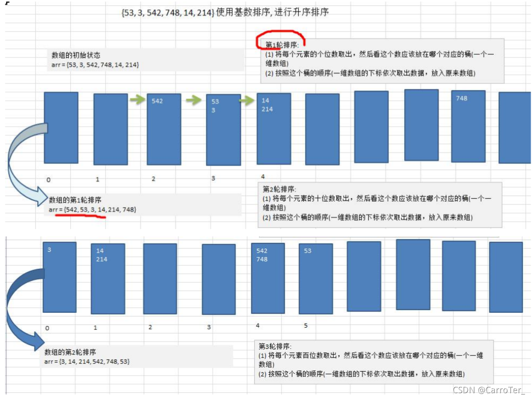Click index label 4 under the second-round buckets
The width and height of the screenshot is (532, 399).
(257, 325)
